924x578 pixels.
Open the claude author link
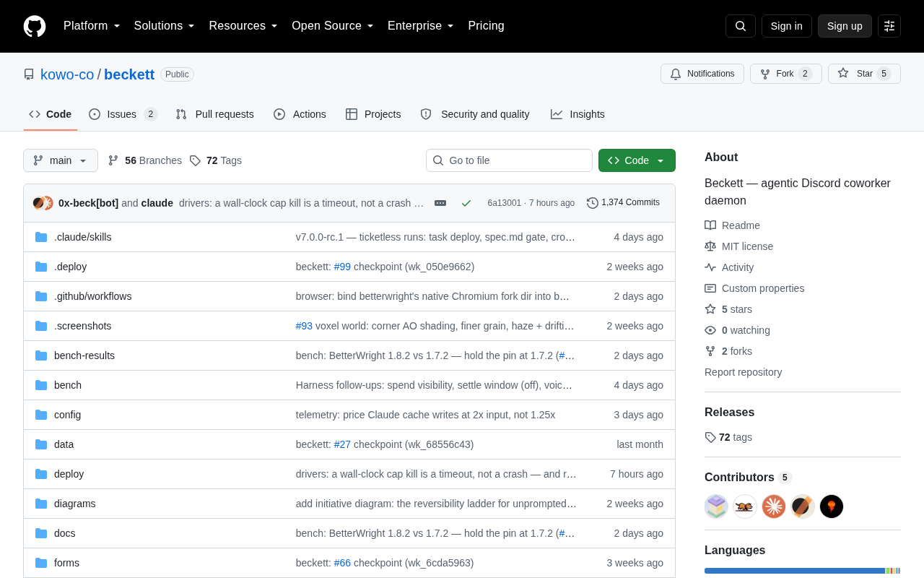(x=157, y=203)
